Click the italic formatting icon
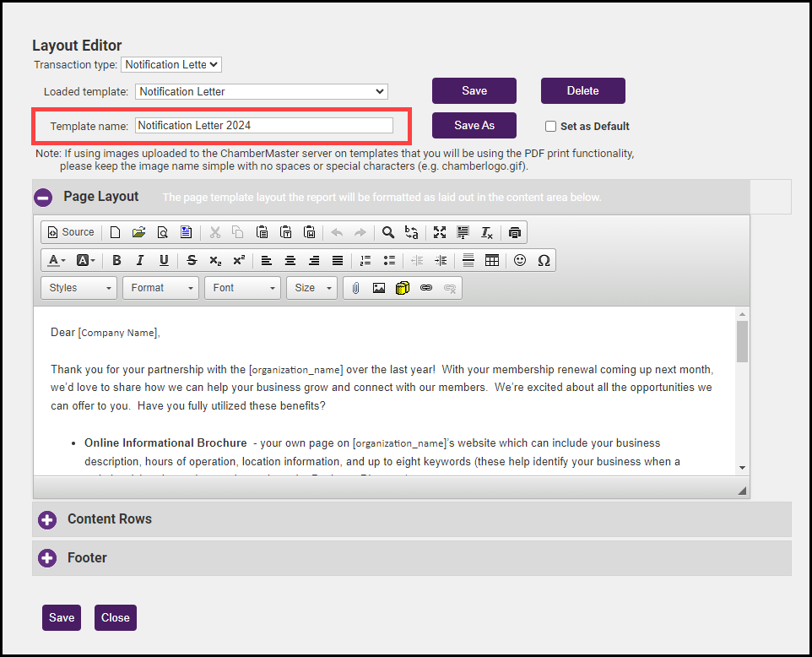812x657 pixels. point(140,260)
